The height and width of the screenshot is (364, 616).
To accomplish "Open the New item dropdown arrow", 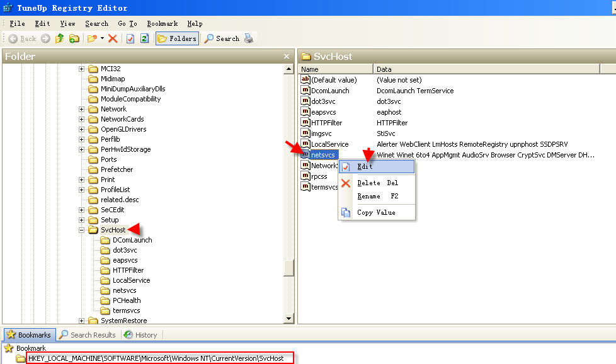I will 102,38.
